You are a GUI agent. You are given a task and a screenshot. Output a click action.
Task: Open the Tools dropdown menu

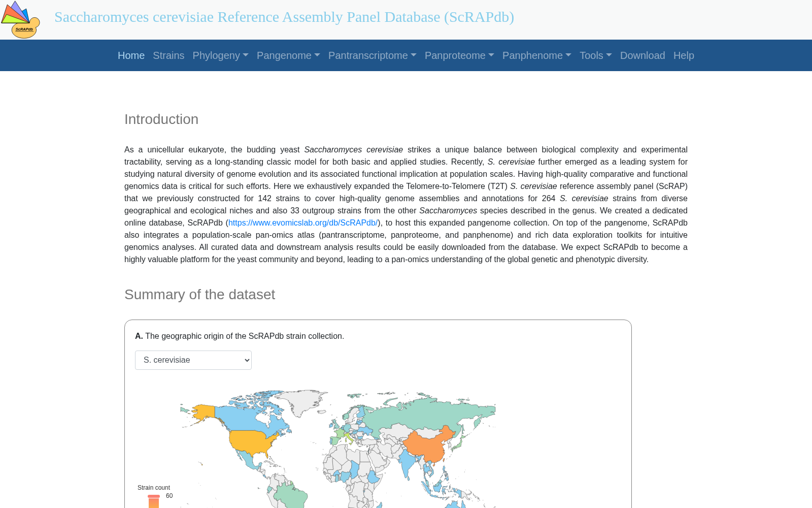[x=596, y=55]
